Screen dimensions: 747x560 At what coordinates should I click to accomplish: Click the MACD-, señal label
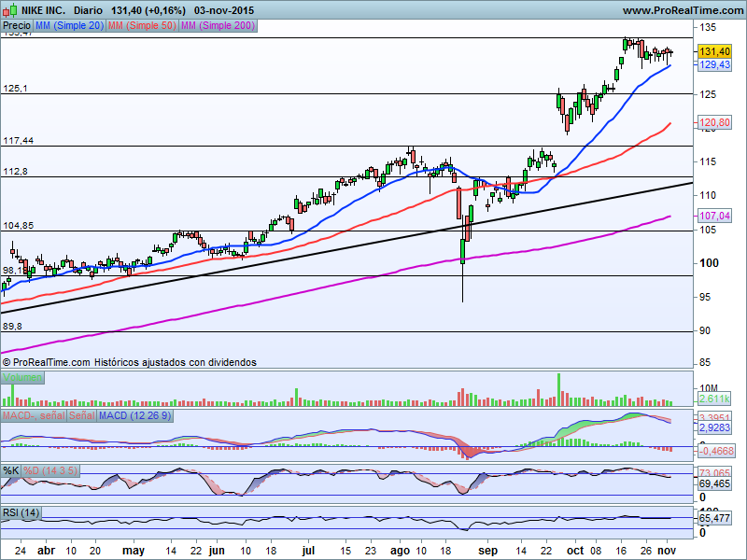pos(34,415)
